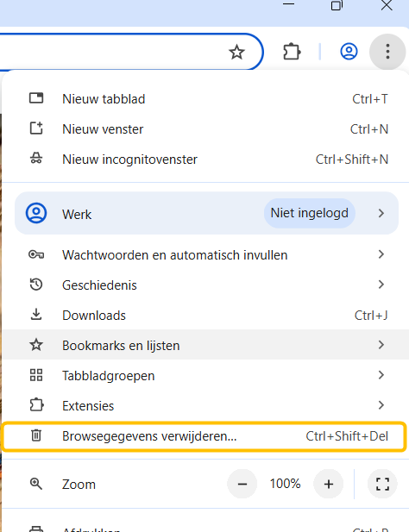Expand the Tabbladgroepen submenu
The height and width of the screenshot is (532, 409).
(205, 375)
